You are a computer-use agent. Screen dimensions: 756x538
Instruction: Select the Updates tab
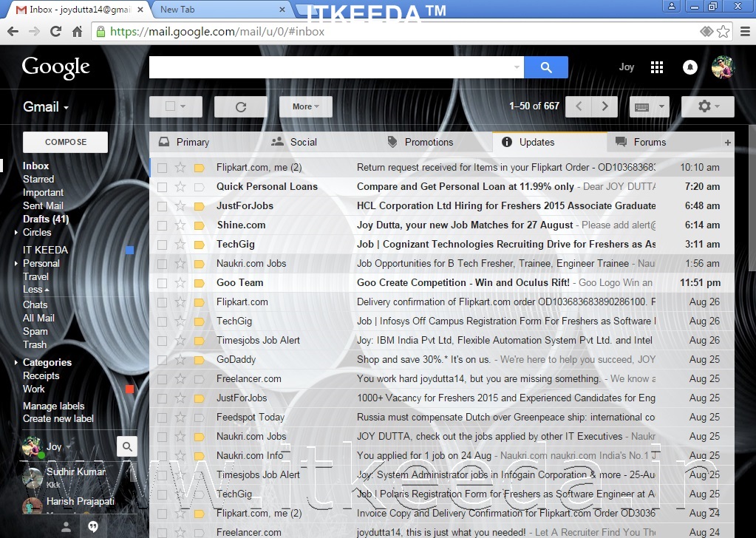(550, 142)
